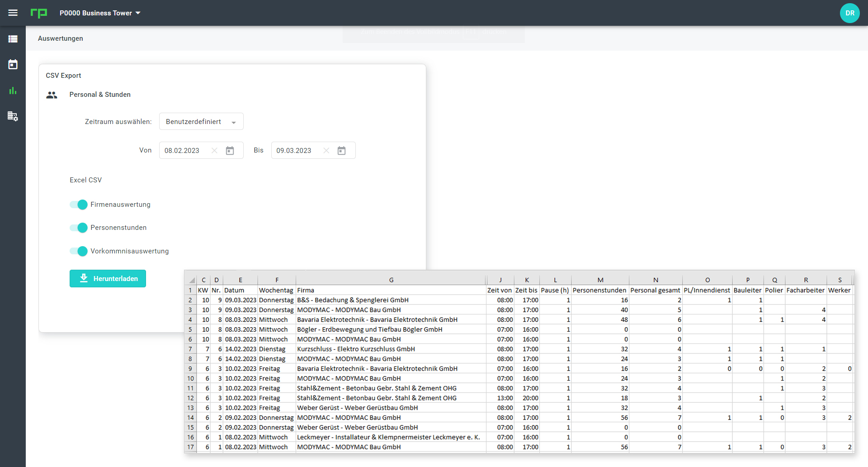The image size is (868, 467).
Task: Open the building settings sidebar icon
Action: coord(13,116)
